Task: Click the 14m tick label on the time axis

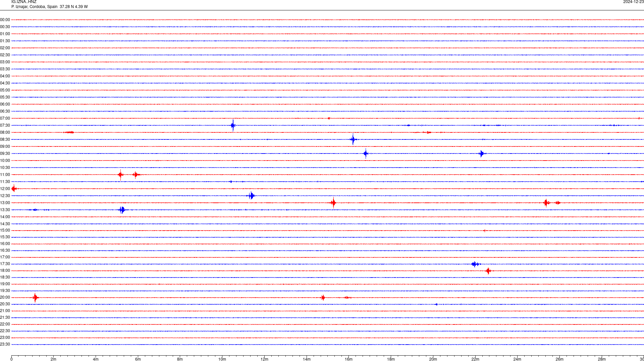Action: click(307, 359)
